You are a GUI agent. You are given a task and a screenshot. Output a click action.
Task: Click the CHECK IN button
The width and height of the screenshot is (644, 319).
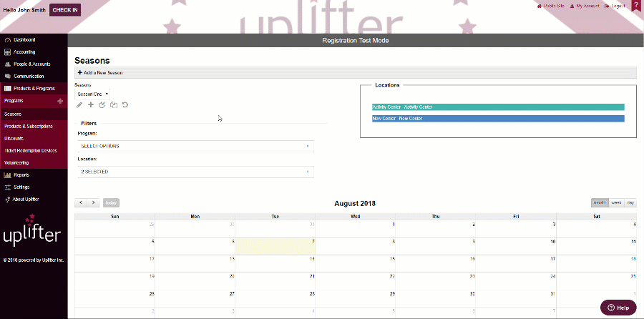coord(66,10)
